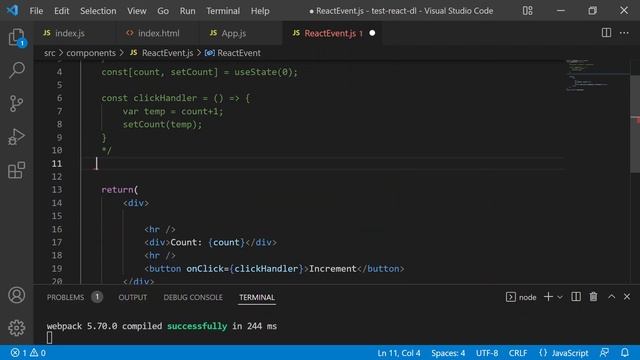
Task: Click Ln 11, Col 4 in status bar
Action: [399, 353]
